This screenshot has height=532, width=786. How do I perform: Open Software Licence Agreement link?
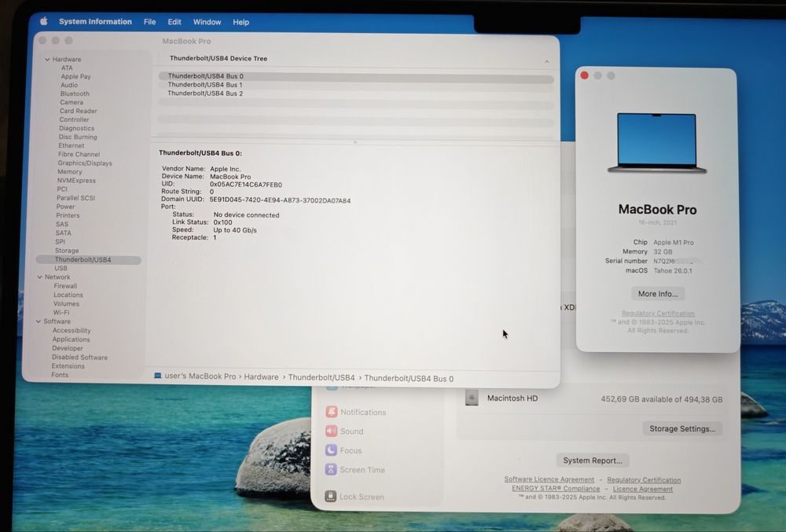(549, 480)
